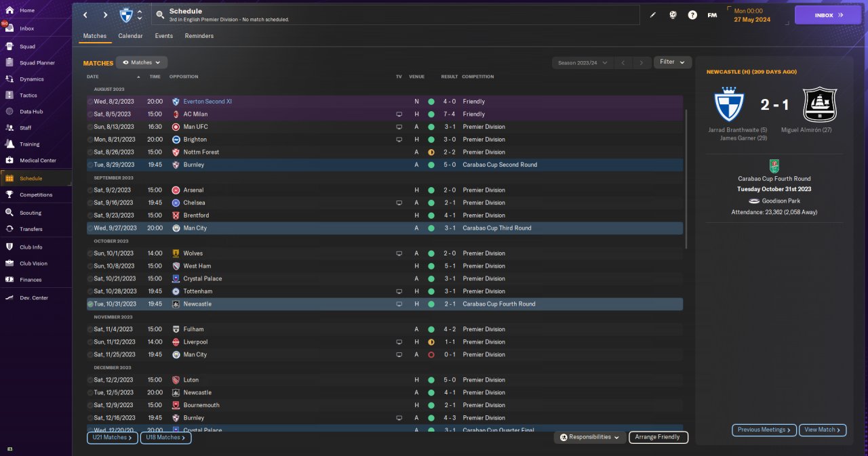The width and height of the screenshot is (868, 456).
Task: Toggle selection circle for Arsenal match row
Action: click(x=91, y=190)
